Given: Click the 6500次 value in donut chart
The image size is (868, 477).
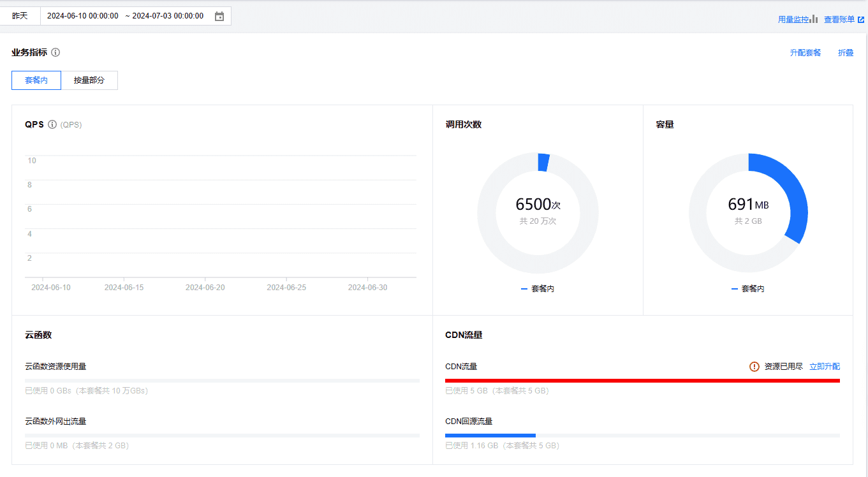Looking at the screenshot, I should (538, 204).
